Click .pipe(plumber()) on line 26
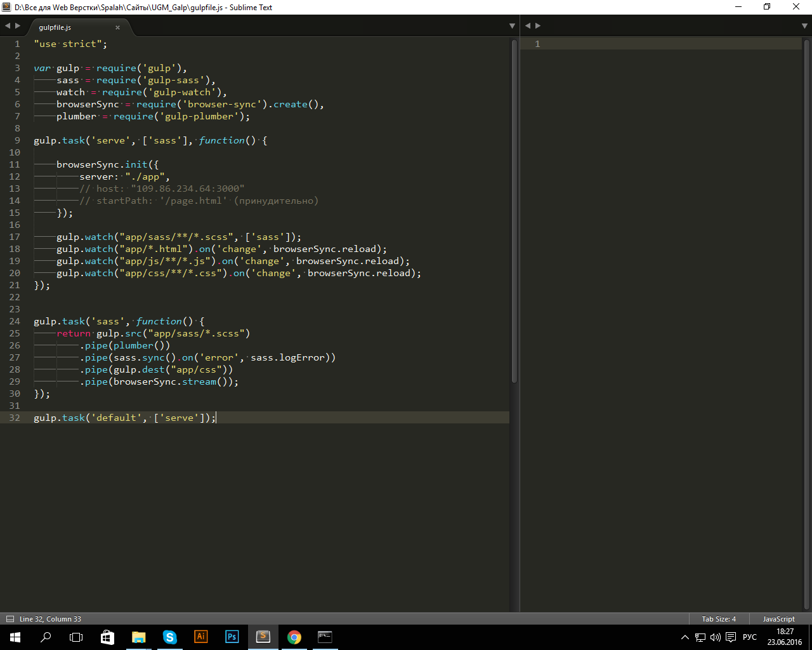 coord(125,345)
